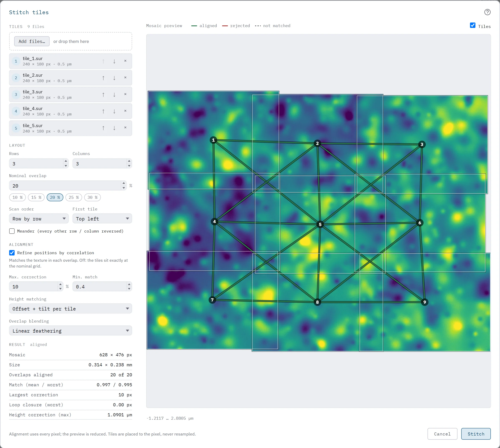Image resolution: width=500 pixels, height=448 pixels.
Task: Uncheck Refine positions by correlation
Action: [x=12, y=253]
